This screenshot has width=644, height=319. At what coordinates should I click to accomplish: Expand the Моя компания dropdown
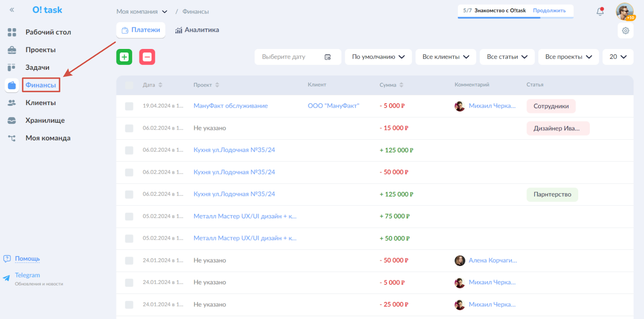tap(142, 12)
